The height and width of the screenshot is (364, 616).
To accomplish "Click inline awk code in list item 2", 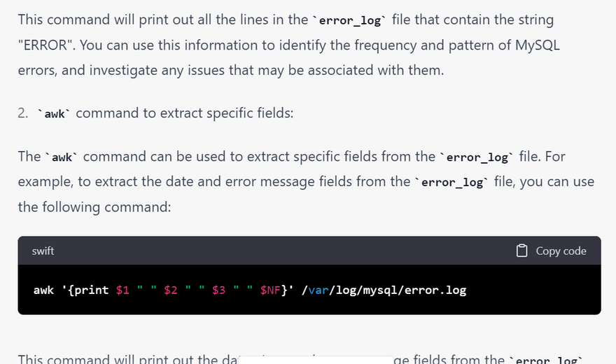I will pyautogui.click(x=54, y=114).
